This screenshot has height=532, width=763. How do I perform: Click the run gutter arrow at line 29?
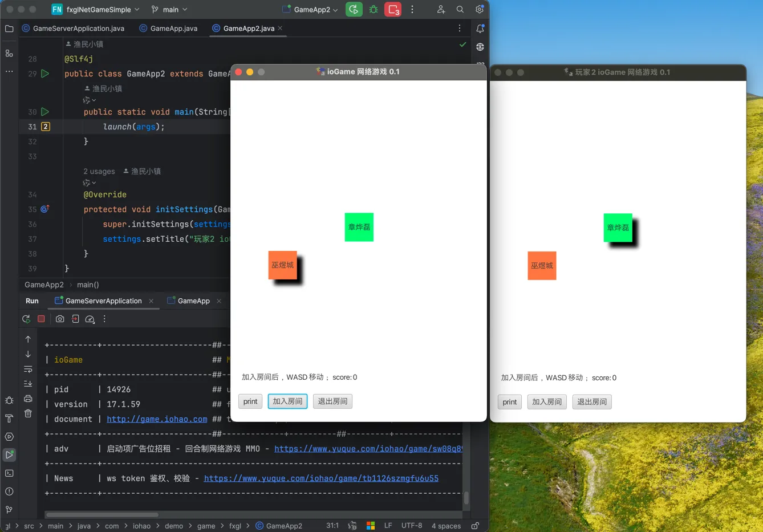(x=45, y=74)
